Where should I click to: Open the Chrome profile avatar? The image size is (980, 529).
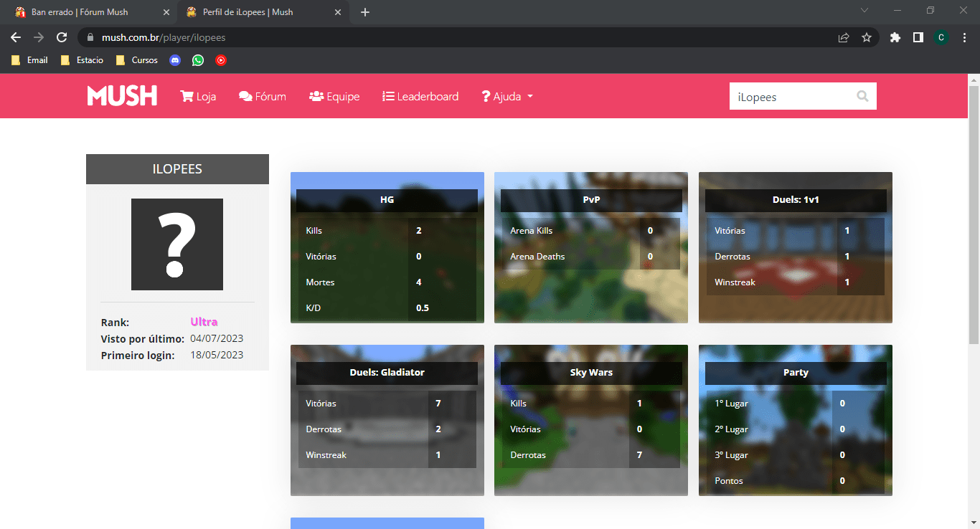tap(941, 37)
